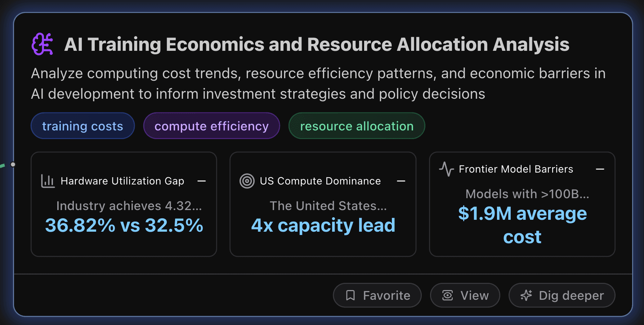Image resolution: width=644 pixels, height=325 pixels.
Task: Collapse the Hardware Utilization Gap card
Action: [201, 181]
